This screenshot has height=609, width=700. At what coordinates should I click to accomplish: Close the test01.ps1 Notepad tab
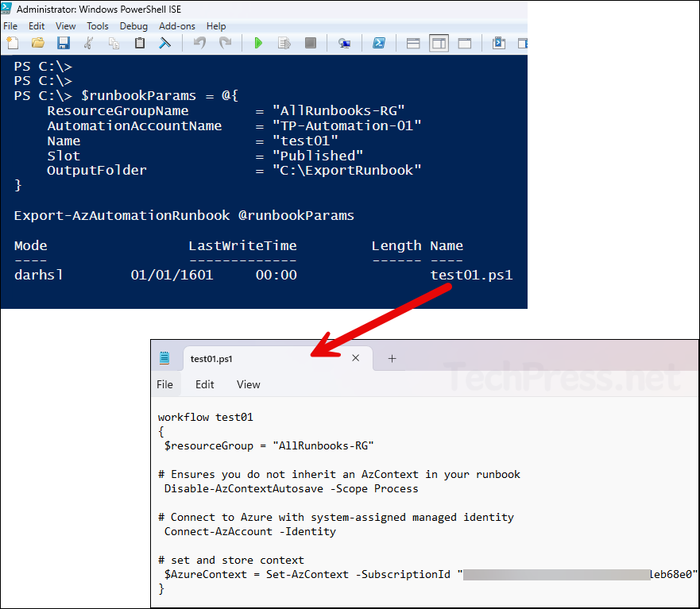355,358
